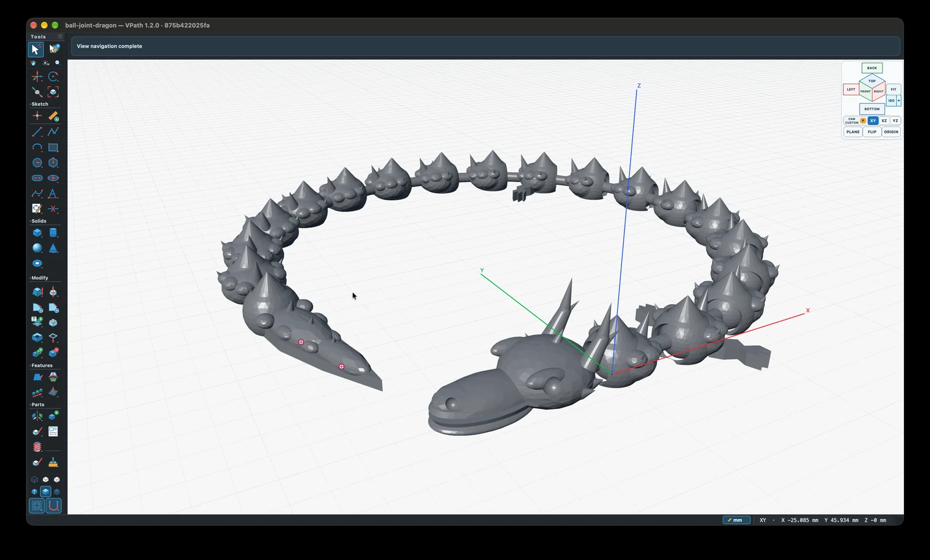Image resolution: width=930 pixels, height=560 pixels.
Task: Click the FIT view button
Action: [893, 89]
